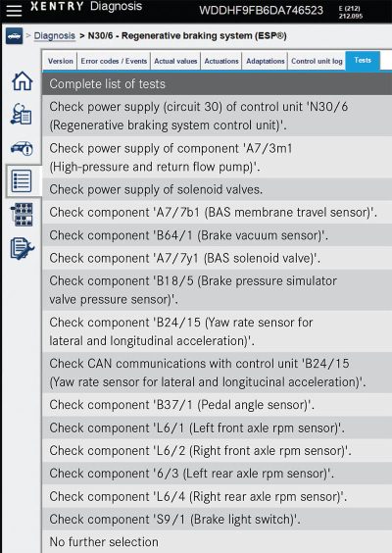Switch to the Actual values tab

(x=175, y=61)
